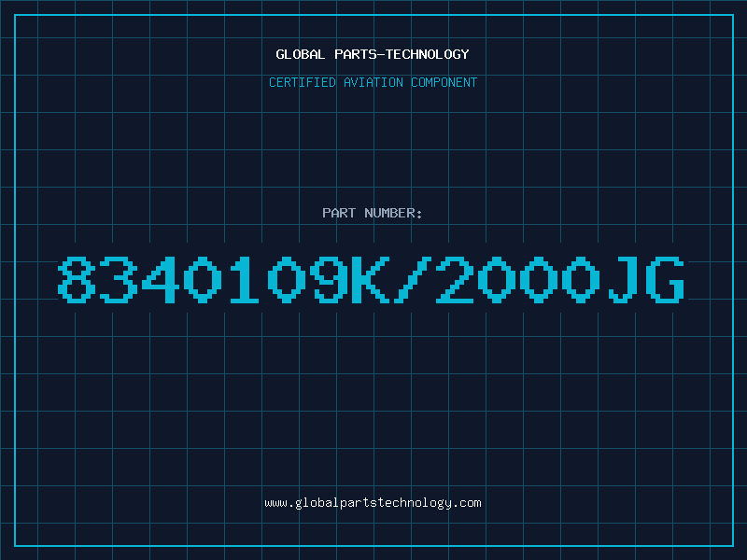Open the www.globalpartstechnology.com link
This screenshot has width=747, height=560.
(373, 503)
